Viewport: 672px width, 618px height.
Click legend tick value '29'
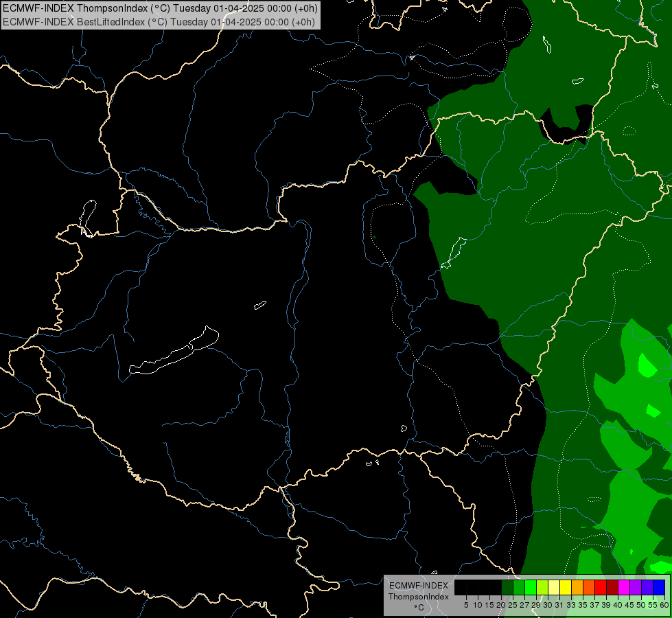[x=536, y=605]
